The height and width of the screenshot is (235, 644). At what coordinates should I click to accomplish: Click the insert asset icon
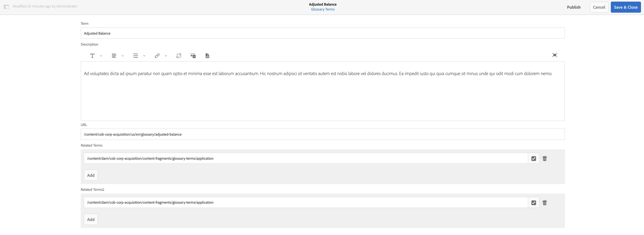tap(193, 56)
